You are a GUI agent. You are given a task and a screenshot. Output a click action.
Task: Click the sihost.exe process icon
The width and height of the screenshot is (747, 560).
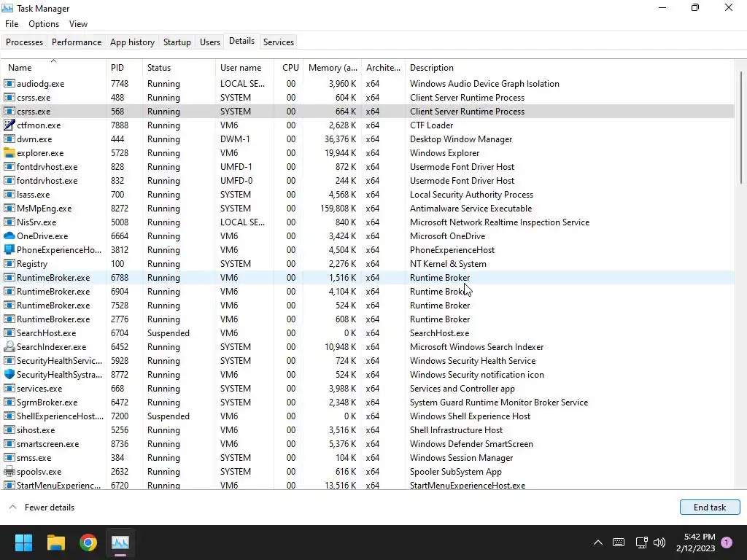(x=9, y=430)
